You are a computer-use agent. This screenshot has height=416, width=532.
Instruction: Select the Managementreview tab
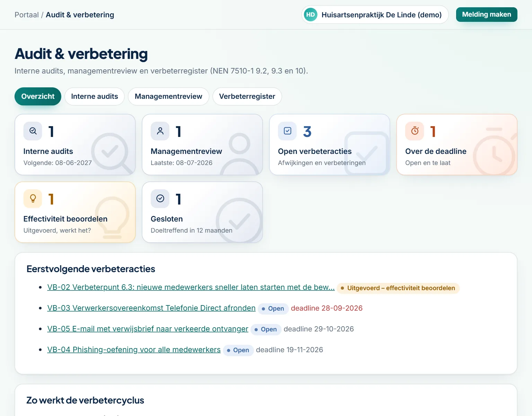click(x=168, y=96)
